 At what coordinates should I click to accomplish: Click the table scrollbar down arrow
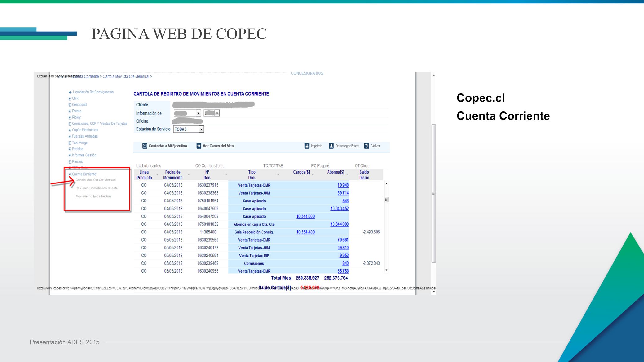387,270
